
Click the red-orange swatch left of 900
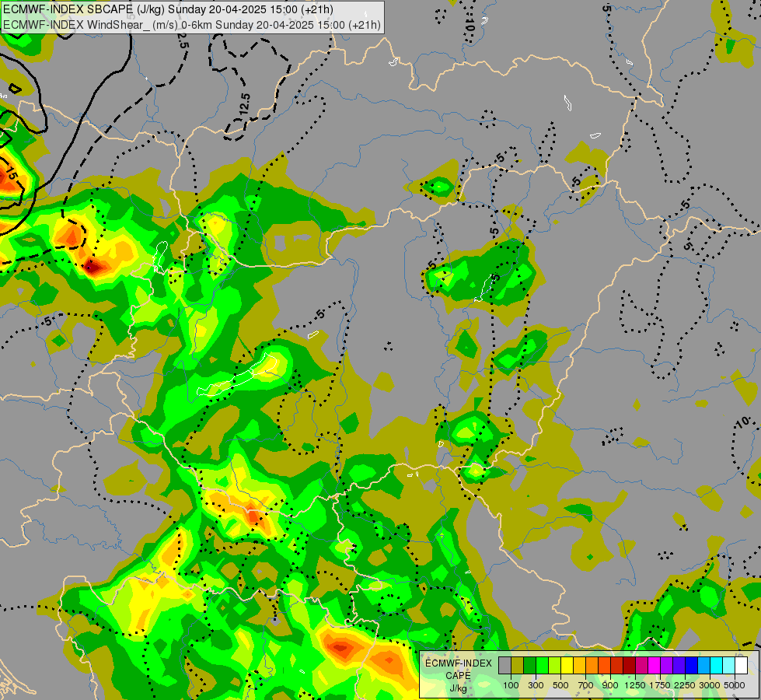click(x=604, y=666)
